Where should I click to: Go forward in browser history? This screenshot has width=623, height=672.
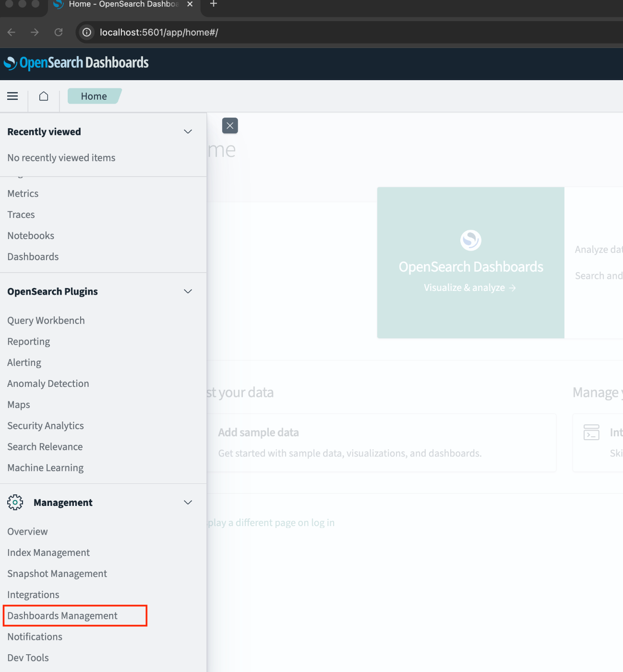[35, 32]
